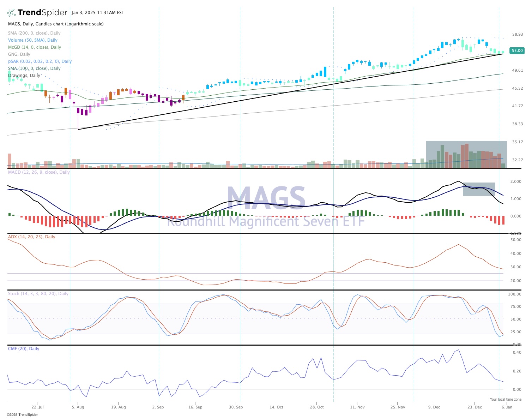Click the MAGS, Daily, Candles chart title
This screenshot has height=418, width=532.
[x=56, y=24]
